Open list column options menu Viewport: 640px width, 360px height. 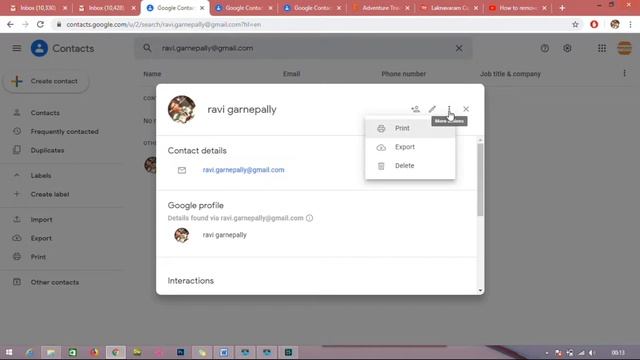click(624, 73)
